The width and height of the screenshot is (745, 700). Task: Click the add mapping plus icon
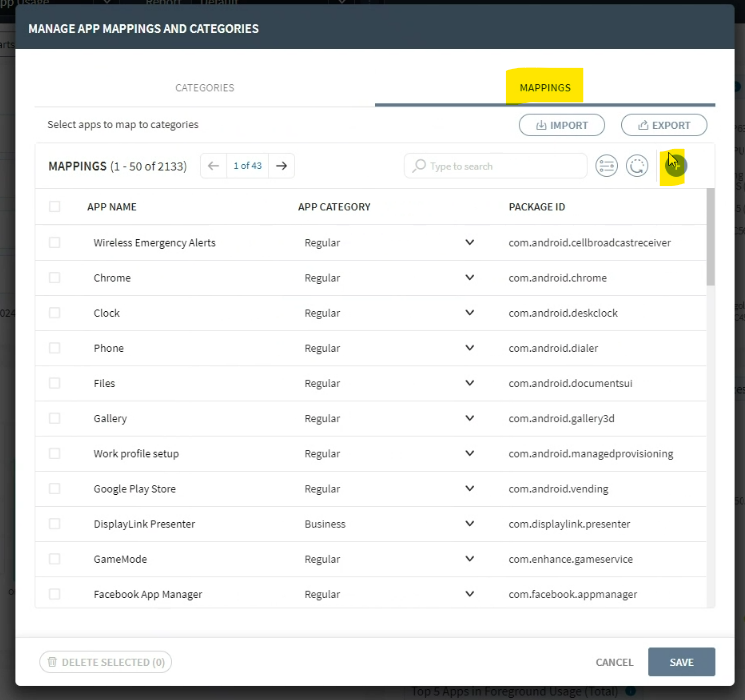pyautogui.click(x=676, y=166)
